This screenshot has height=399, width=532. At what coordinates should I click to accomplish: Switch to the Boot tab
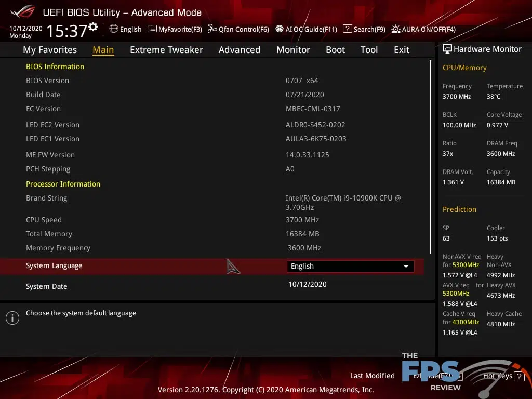(x=335, y=50)
